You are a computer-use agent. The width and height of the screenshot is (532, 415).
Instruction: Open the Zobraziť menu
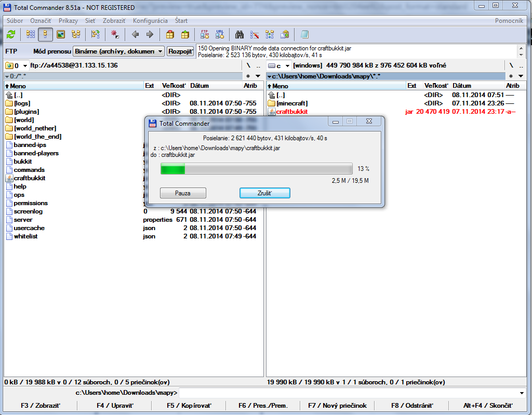tap(114, 21)
